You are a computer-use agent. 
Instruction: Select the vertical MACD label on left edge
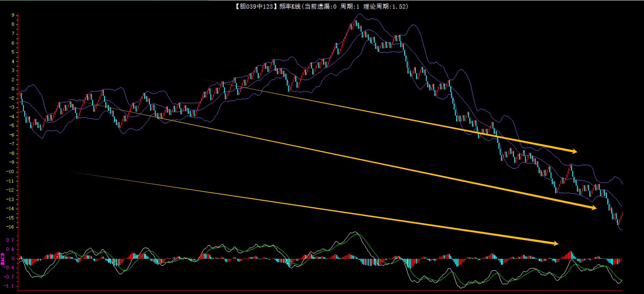click(x=3, y=259)
